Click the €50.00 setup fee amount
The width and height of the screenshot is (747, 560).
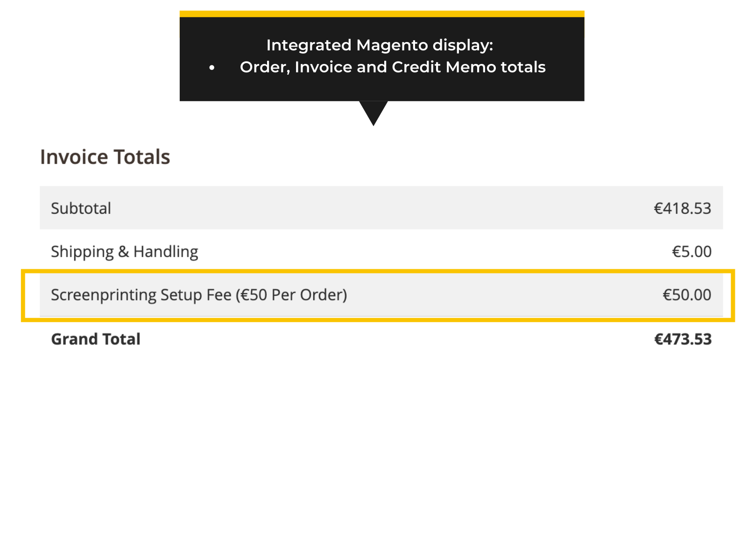click(x=686, y=294)
